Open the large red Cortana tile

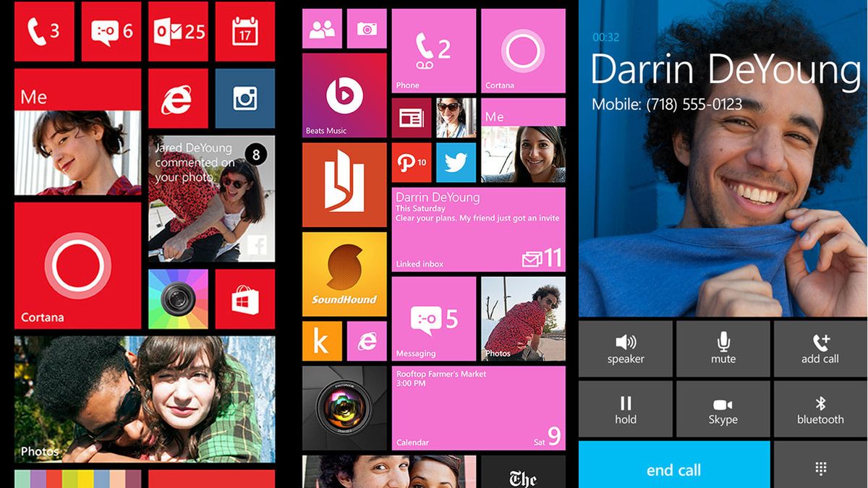77,265
